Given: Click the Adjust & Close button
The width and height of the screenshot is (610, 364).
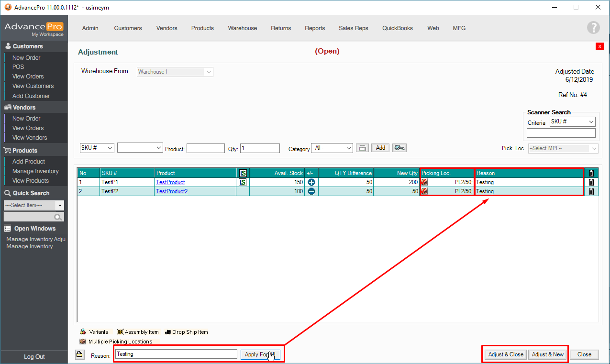Looking at the screenshot, I should pyautogui.click(x=505, y=354).
